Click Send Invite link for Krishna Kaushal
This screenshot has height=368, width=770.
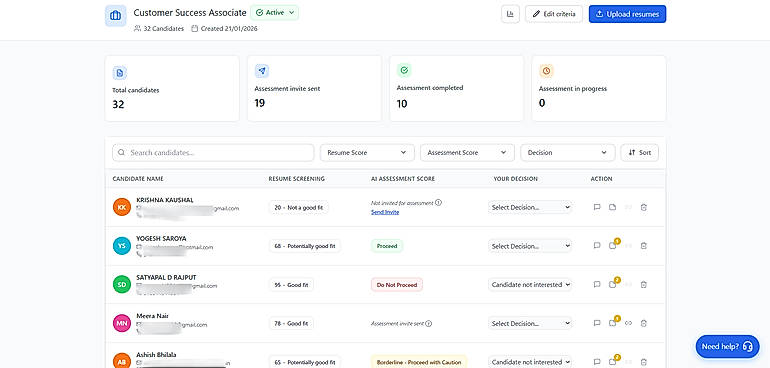coord(385,212)
